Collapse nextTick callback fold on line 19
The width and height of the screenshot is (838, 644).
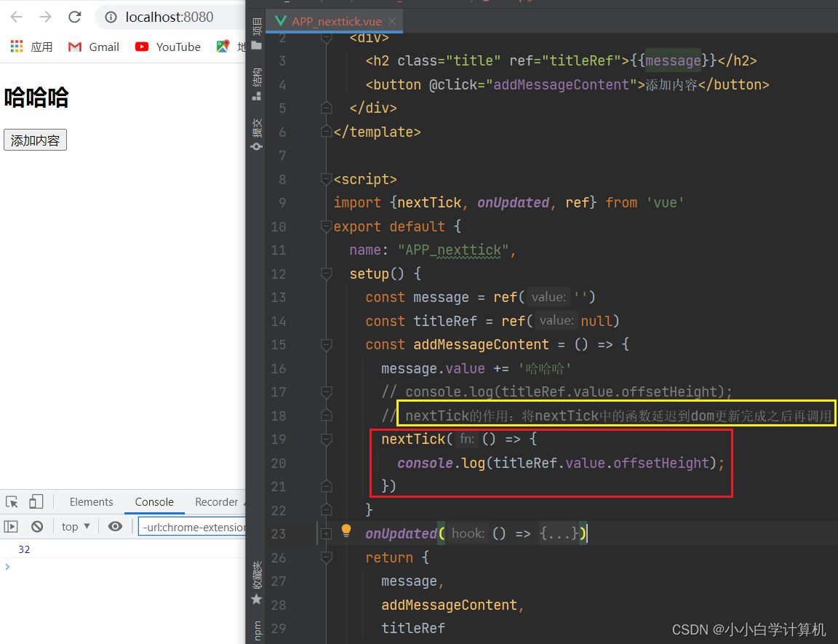tap(326, 440)
